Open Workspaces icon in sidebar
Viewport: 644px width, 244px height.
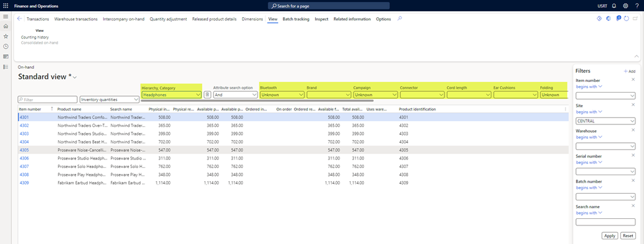(x=6, y=56)
